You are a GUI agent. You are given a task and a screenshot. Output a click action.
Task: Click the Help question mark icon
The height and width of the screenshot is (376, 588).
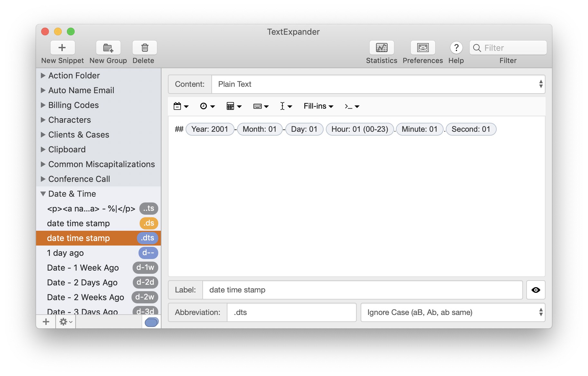click(456, 48)
